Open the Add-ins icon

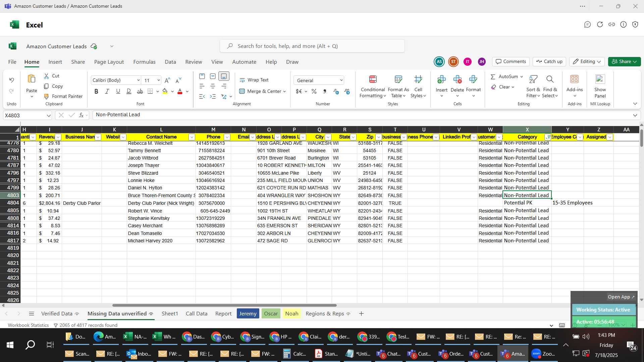pos(575,79)
